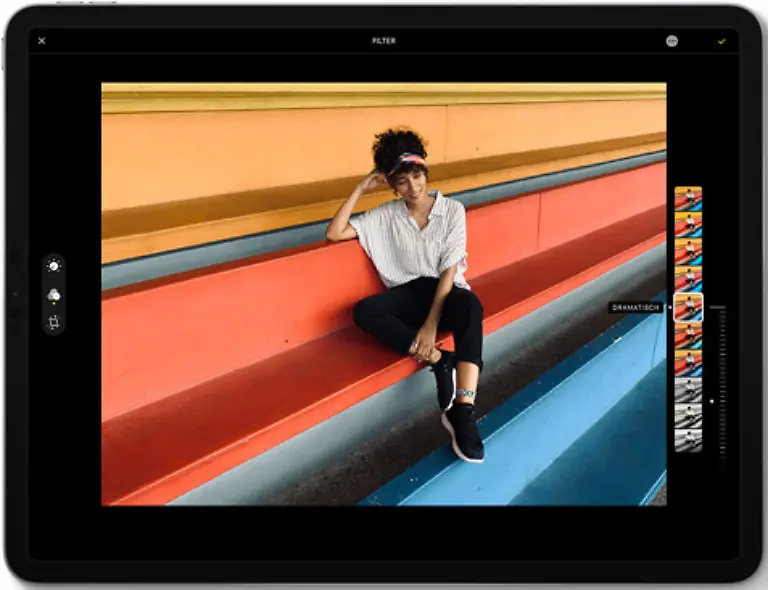Open the more options ellipsis button
Image resolution: width=768 pixels, height=590 pixels.
tap(671, 41)
